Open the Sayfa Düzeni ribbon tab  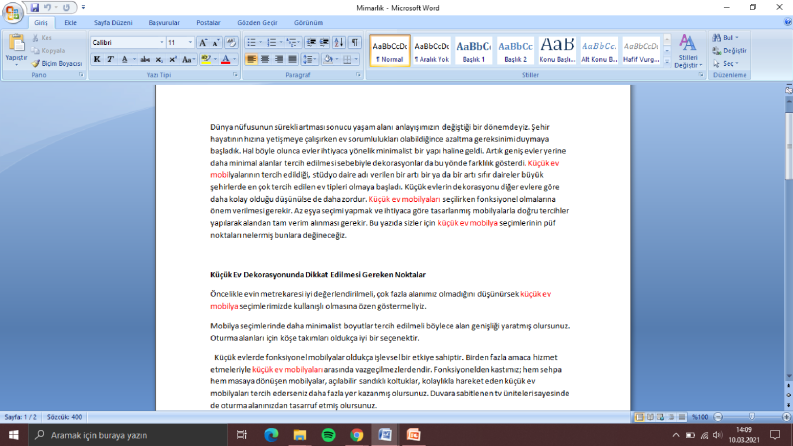click(113, 23)
